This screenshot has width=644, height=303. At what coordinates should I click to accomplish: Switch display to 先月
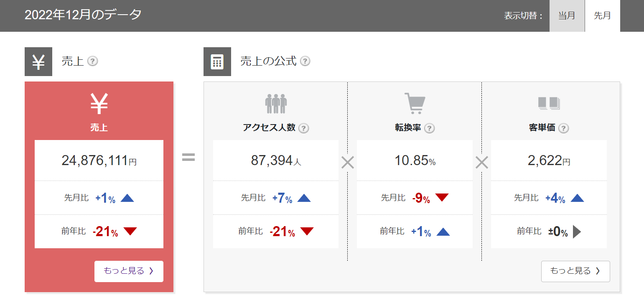[602, 16]
